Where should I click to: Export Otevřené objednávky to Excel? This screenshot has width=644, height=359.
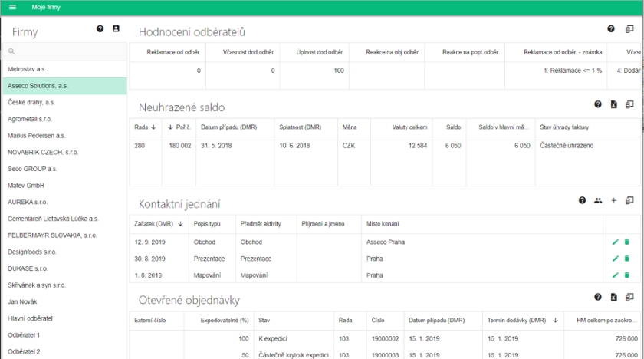613,297
